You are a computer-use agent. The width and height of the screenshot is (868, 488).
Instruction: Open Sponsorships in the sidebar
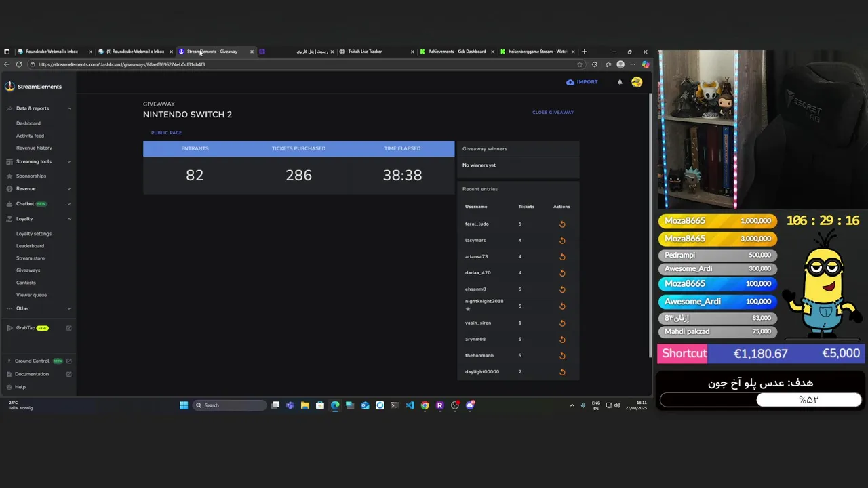(x=31, y=176)
